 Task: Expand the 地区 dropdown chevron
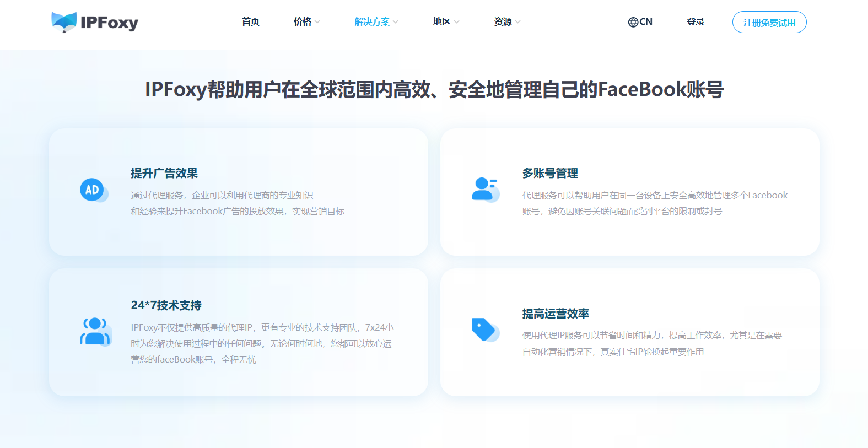456,22
